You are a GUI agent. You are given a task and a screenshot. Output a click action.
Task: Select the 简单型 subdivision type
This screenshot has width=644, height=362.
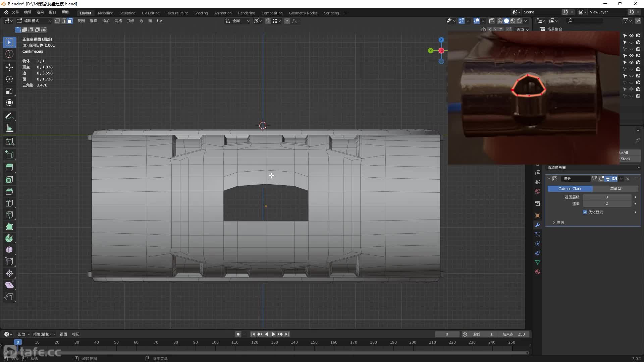[615, 189]
